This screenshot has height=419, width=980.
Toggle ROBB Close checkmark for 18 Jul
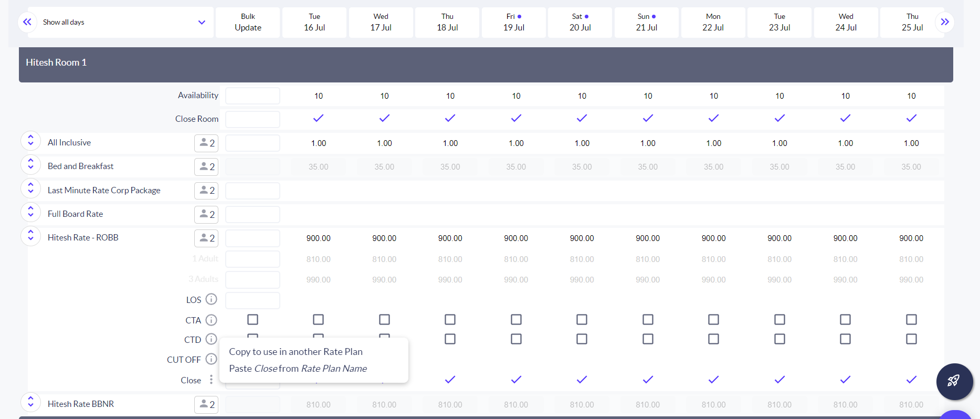pyautogui.click(x=450, y=379)
